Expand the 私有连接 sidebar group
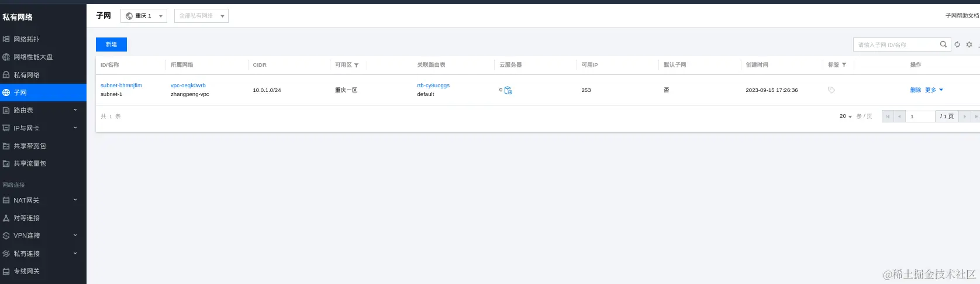Screen dimensions: 980x284 coord(43,254)
